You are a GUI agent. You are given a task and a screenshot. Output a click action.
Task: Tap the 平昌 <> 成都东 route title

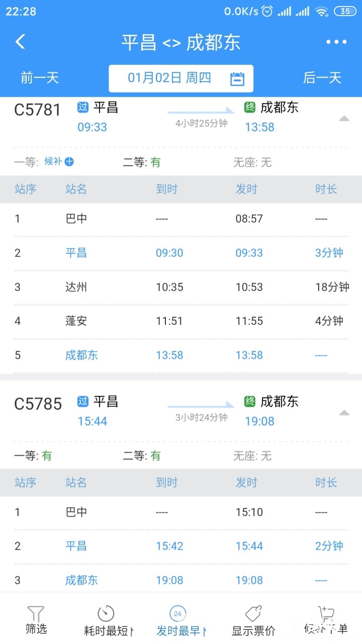click(181, 42)
